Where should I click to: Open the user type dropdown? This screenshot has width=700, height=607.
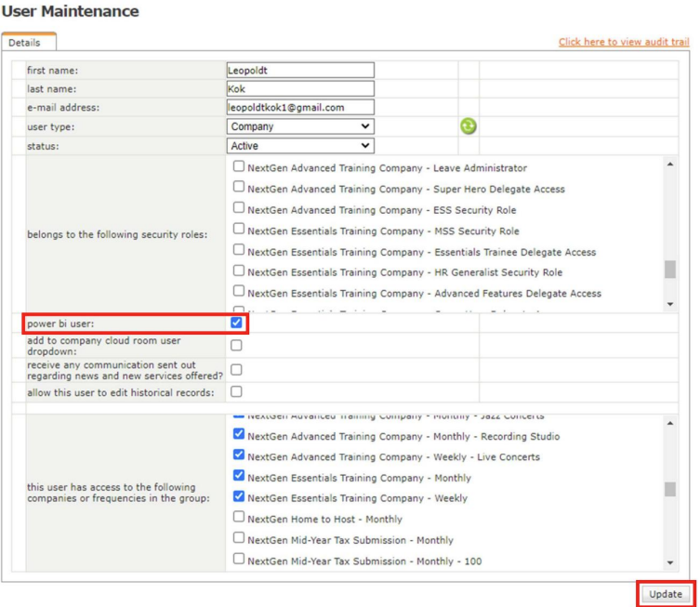pyautogui.click(x=300, y=126)
